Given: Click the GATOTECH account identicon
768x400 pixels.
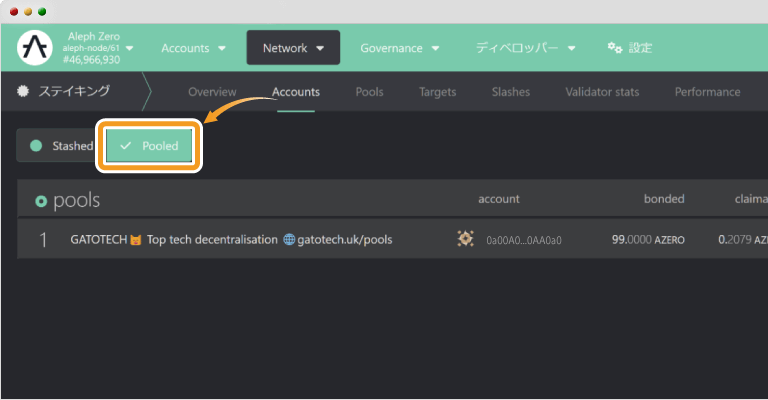Looking at the screenshot, I should (x=465, y=239).
